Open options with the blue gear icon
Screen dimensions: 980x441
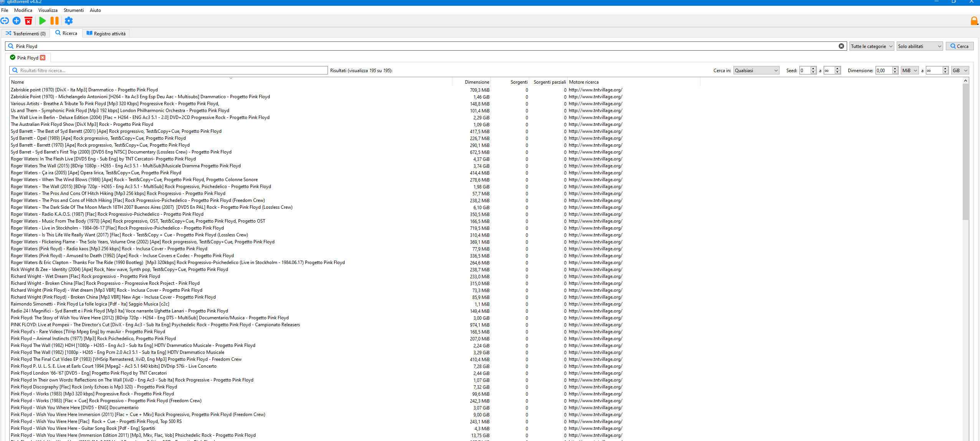tap(69, 21)
